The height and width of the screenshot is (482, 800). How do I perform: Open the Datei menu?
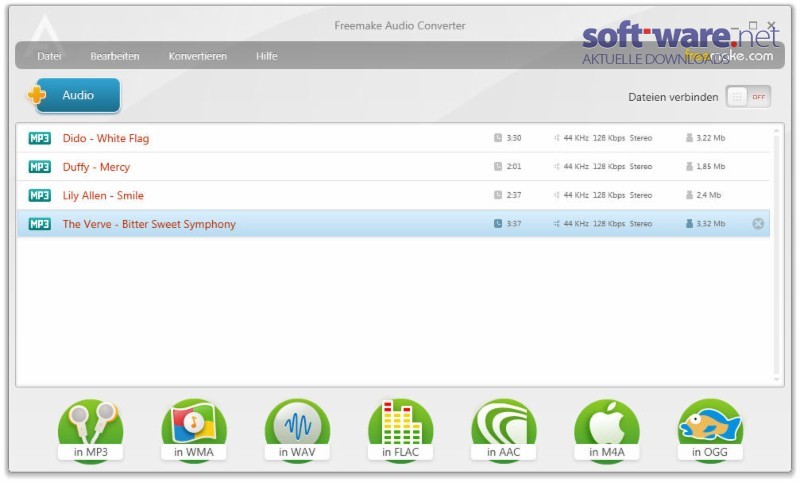(x=49, y=56)
